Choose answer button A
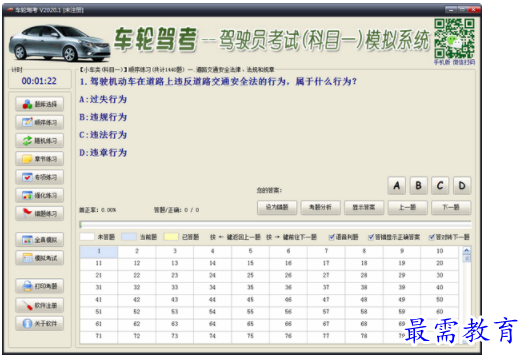The image size is (526, 362). 397,186
